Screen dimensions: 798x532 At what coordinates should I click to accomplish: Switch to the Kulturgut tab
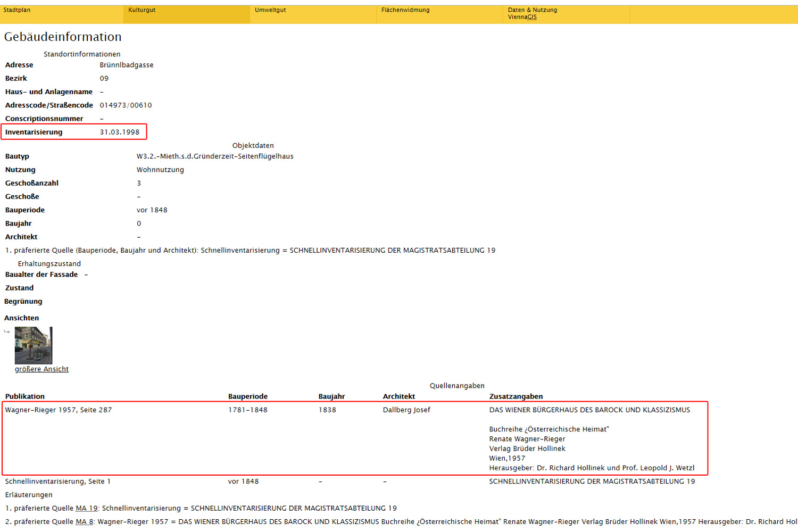[187, 14]
